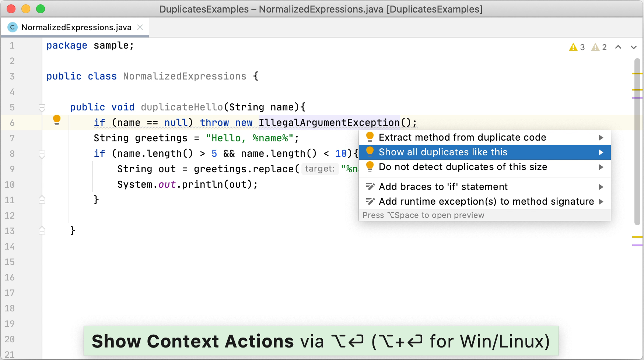Viewport: 644px width, 360px height.
Task: Click the fold end marker at line 11
Action: [42, 200]
